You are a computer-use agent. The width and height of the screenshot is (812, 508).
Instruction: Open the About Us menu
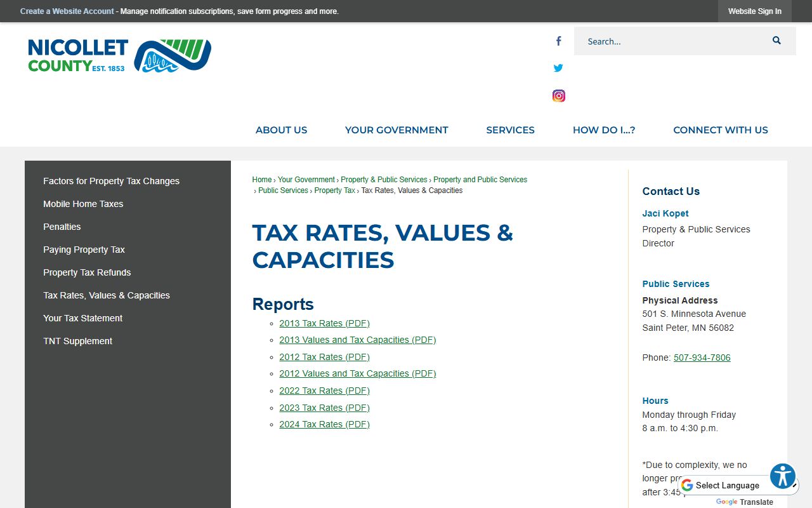[281, 130]
